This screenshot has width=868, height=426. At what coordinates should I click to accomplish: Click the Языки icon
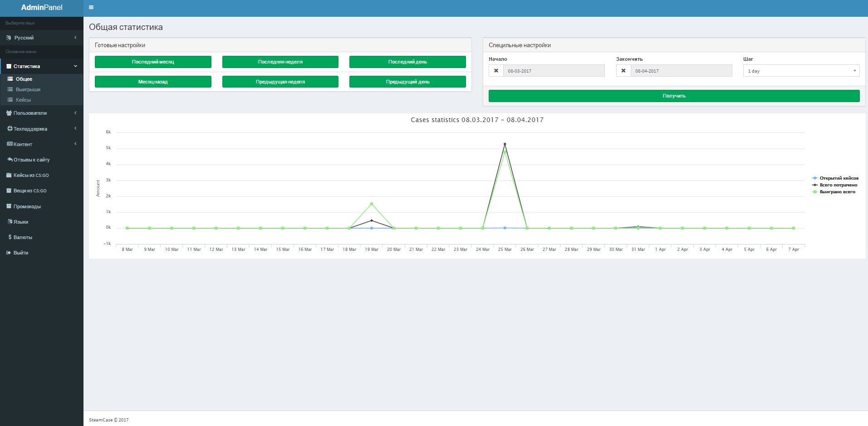pos(10,222)
